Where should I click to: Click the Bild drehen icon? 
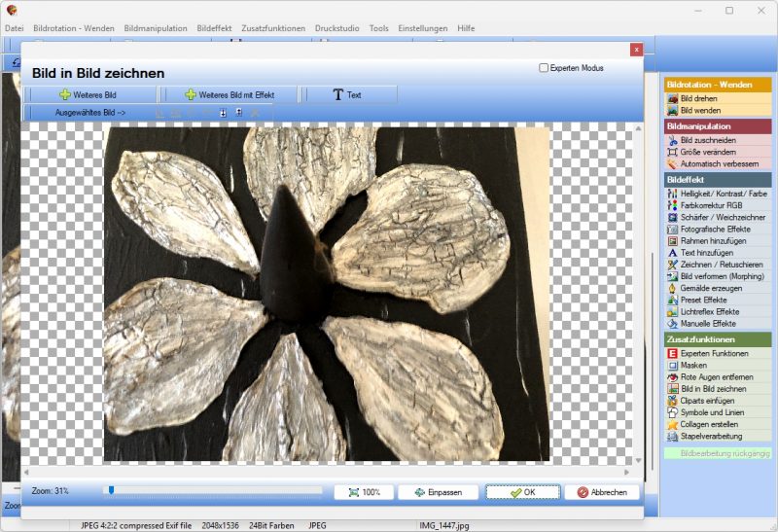(672, 98)
